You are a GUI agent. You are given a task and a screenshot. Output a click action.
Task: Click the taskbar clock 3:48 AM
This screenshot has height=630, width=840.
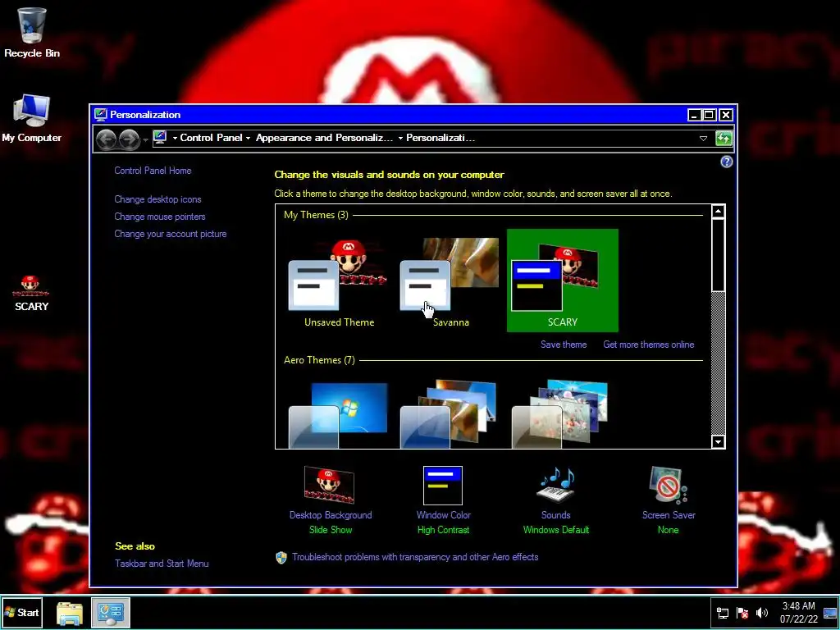[798, 613]
